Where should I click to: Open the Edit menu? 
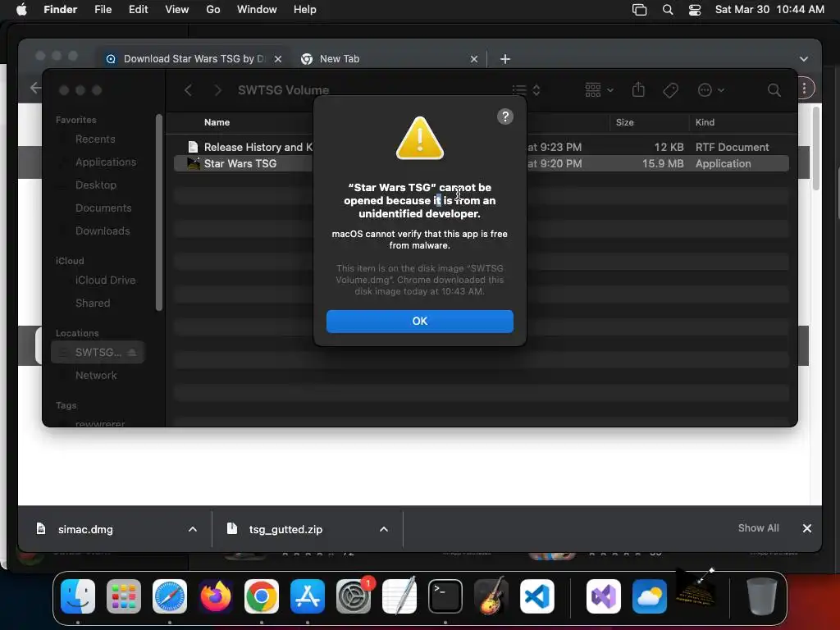coord(138,10)
